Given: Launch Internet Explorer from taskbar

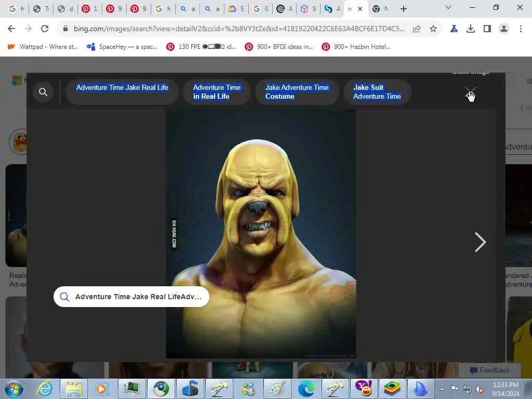Looking at the screenshot, I should pos(45,389).
